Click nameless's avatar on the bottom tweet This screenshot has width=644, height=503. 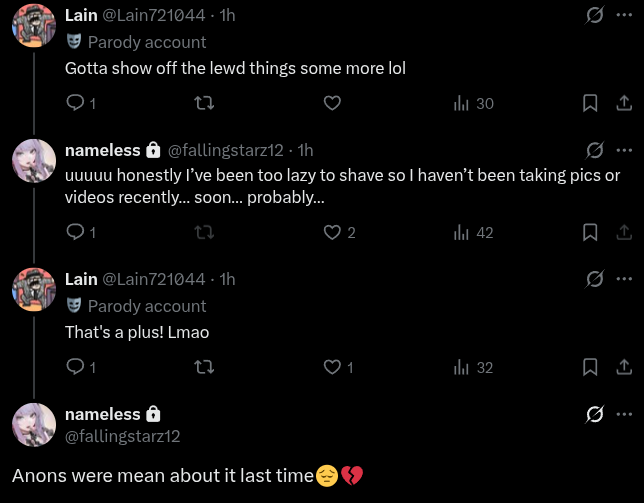[33, 424]
